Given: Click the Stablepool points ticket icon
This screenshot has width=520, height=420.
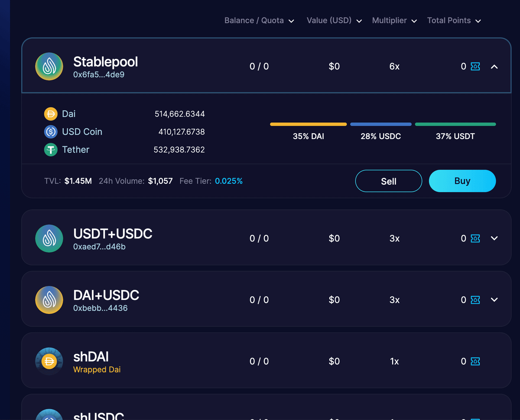Looking at the screenshot, I should 475,67.
